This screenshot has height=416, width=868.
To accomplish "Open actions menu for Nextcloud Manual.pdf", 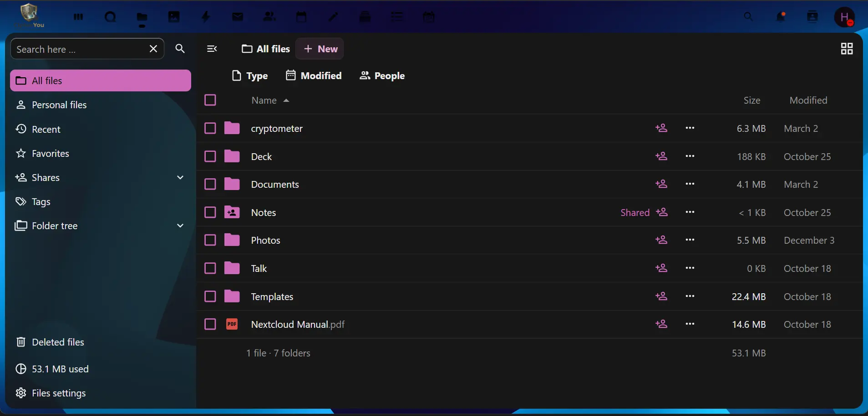I will click(690, 324).
